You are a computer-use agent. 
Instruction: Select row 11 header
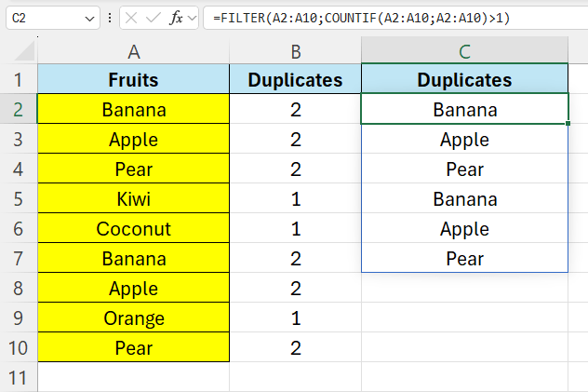pos(18,378)
